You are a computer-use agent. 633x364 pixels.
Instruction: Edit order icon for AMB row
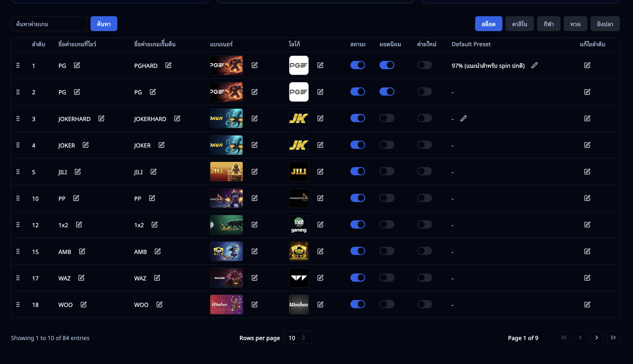click(587, 251)
